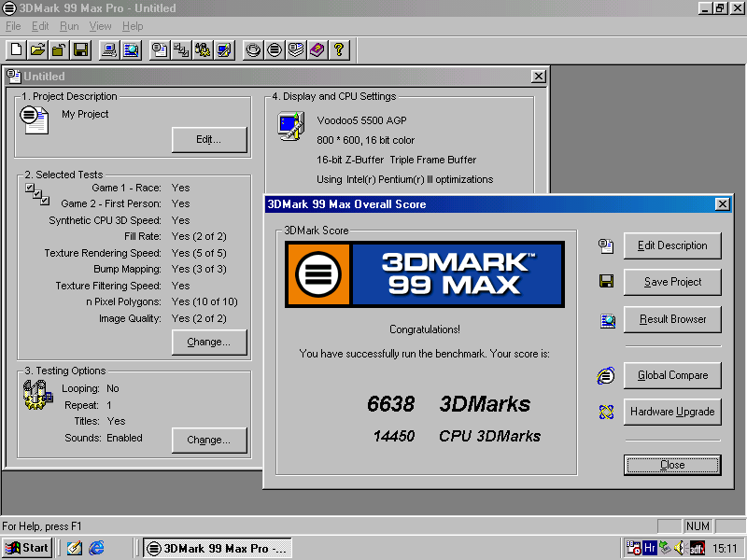Click the For Help, press F1 status text

pyautogui.click(x=42, y=526)
